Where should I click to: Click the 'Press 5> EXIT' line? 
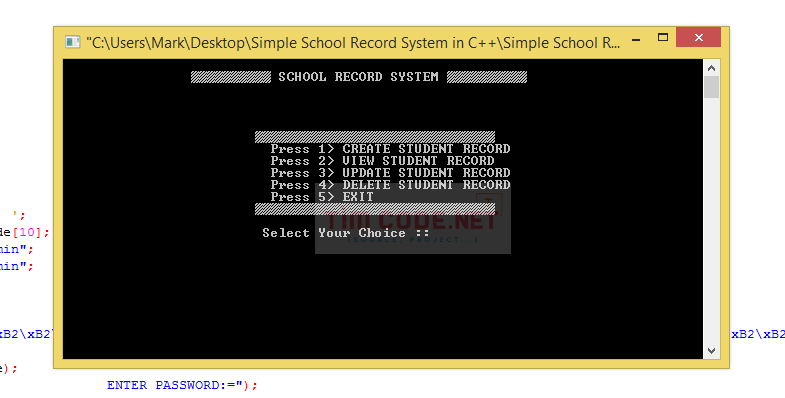[x=322, y=197]
